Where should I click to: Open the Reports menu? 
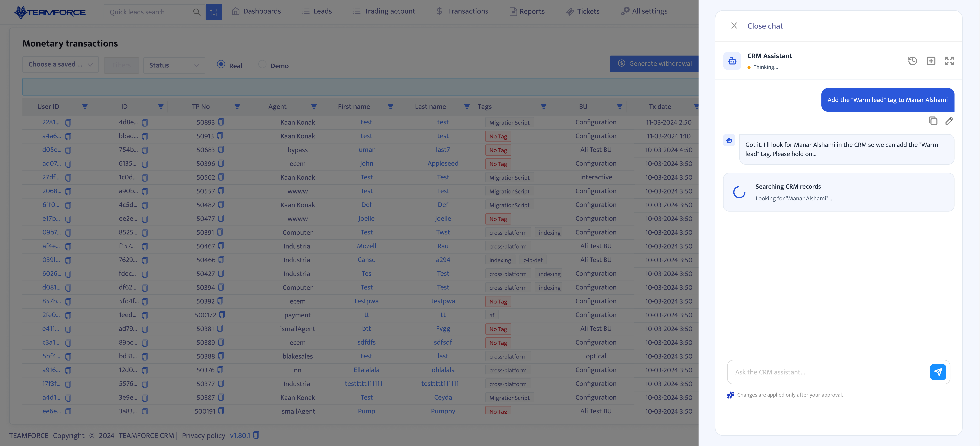pos(527,11)
